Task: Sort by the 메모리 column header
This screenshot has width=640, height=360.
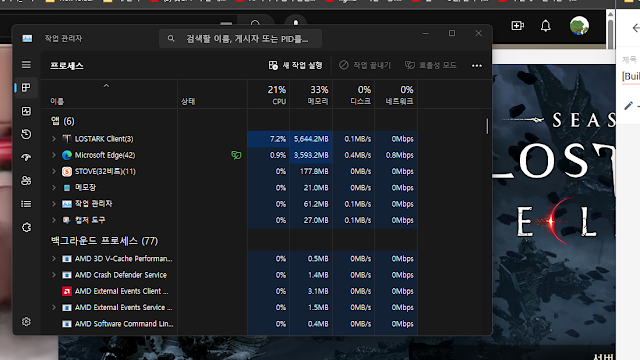Action: coord(311,95)
